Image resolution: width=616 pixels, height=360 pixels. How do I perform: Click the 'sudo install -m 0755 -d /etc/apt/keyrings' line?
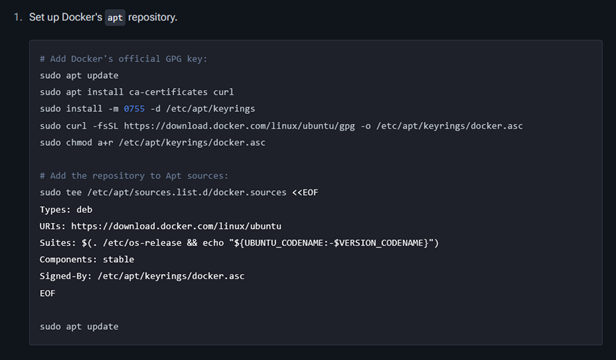tap(147, 109)
